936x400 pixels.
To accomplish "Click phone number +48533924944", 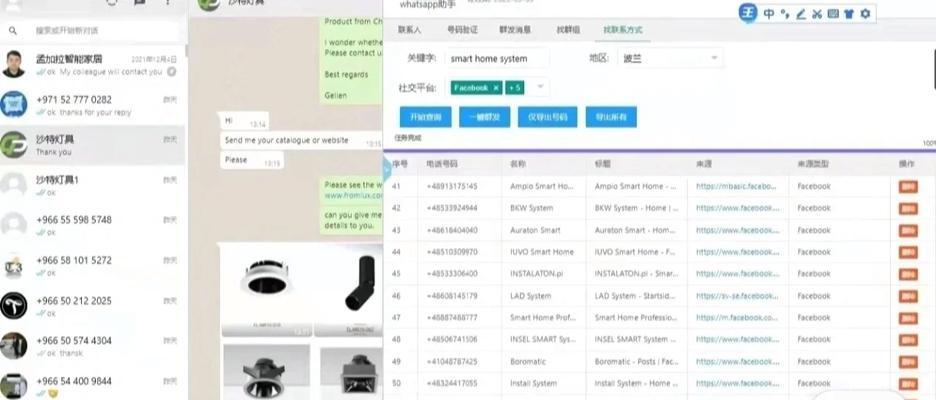I will coord(452,208).
